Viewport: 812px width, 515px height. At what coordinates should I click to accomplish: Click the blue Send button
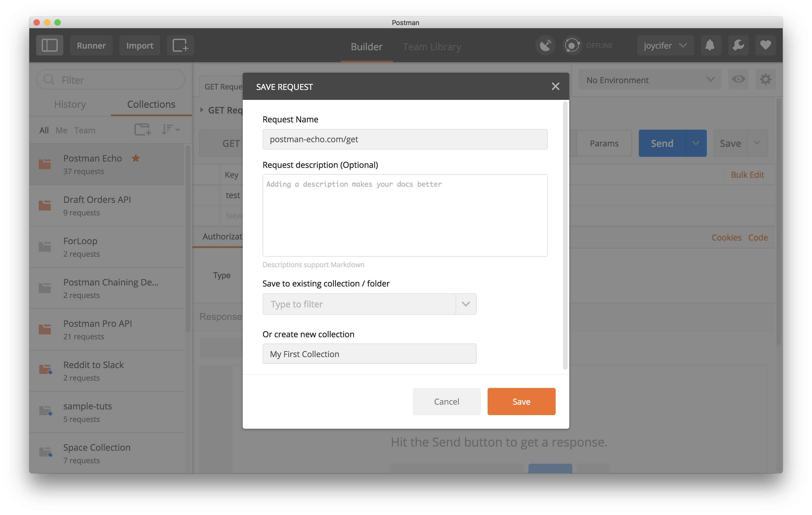tap(662, 143)
